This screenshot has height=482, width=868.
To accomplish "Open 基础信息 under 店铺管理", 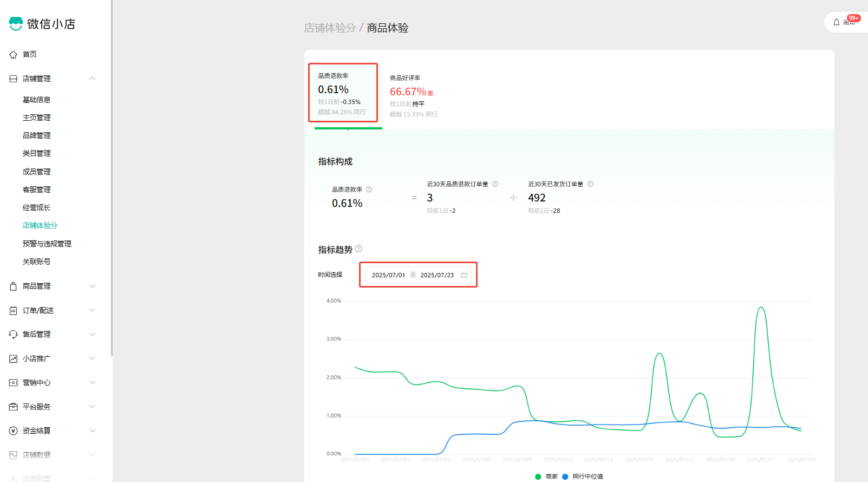I will [36, 100].
